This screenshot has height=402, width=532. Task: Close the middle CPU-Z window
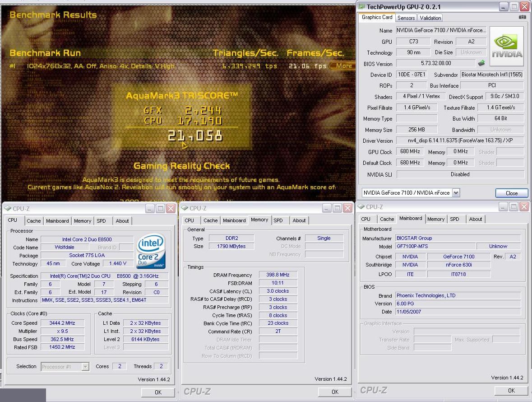click(x=347, y=208)
